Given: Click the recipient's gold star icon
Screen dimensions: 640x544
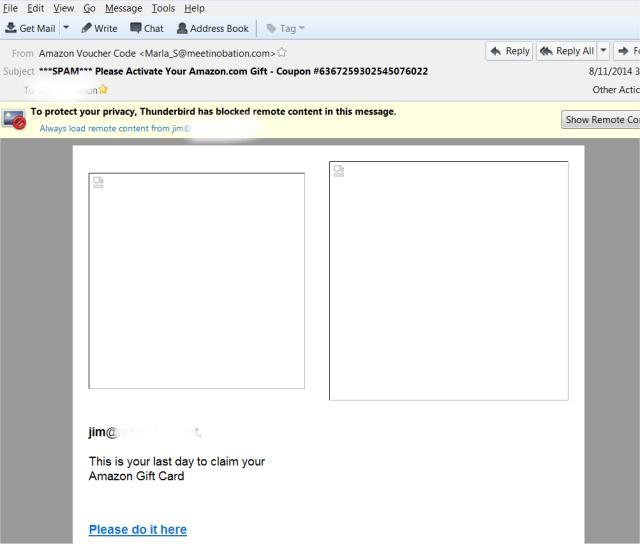Looking at the screenshot, I should click(103, 89).
